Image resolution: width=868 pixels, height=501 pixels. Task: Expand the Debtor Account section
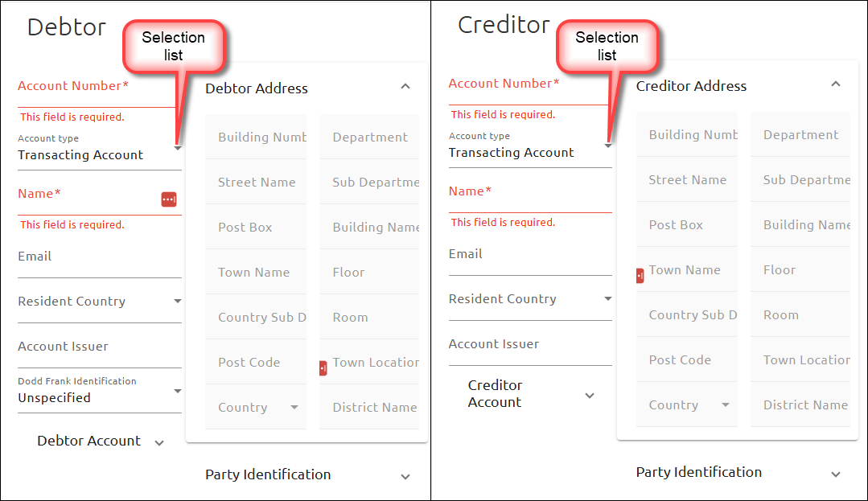point(159,442)
